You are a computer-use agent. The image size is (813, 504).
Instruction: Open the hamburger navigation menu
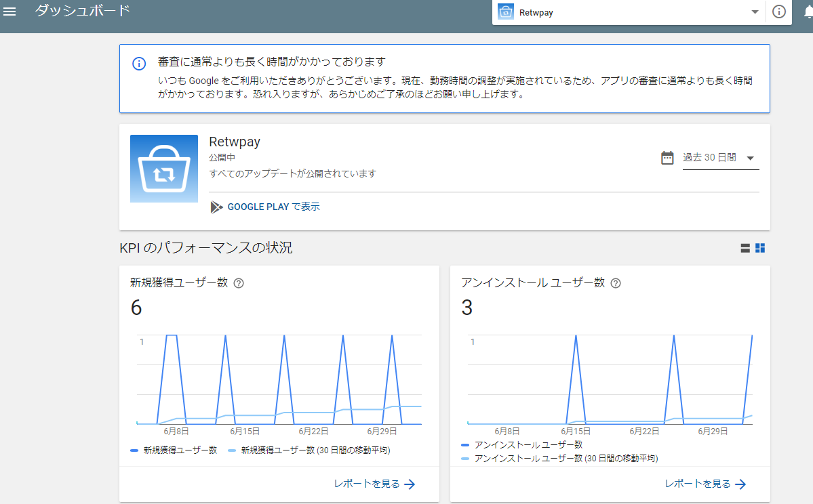tap(9, 12)
